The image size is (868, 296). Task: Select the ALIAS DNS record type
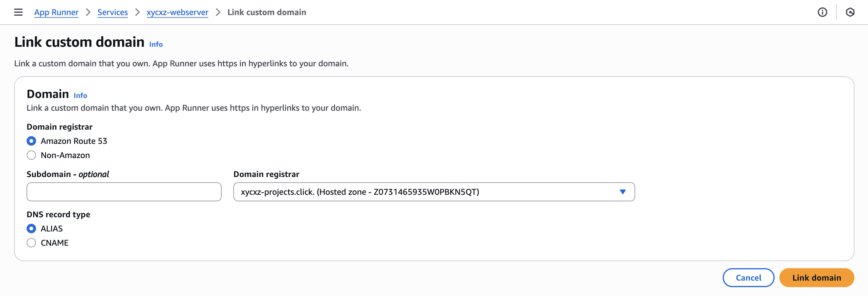click(x=31, y=229)
